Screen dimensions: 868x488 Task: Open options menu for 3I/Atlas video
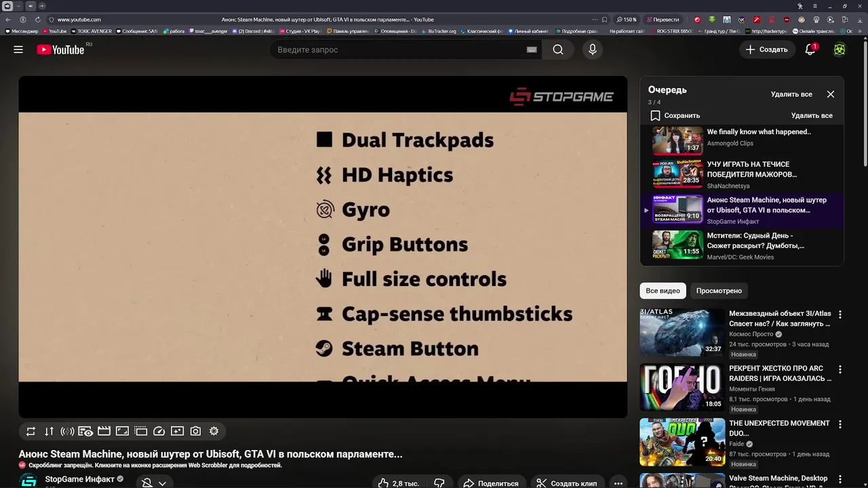(840, 314)
